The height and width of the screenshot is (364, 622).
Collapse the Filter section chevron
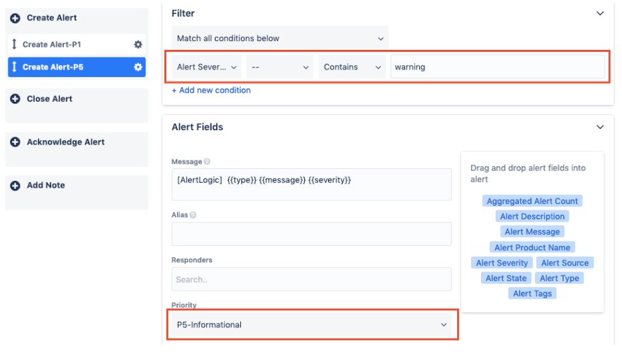600,13
